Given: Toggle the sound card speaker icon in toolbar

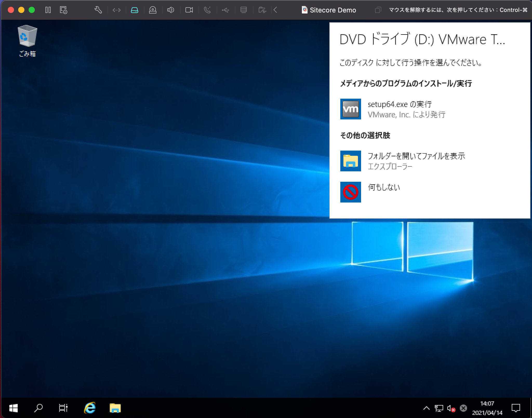Looking at the screenshot, I should (171, 10).
